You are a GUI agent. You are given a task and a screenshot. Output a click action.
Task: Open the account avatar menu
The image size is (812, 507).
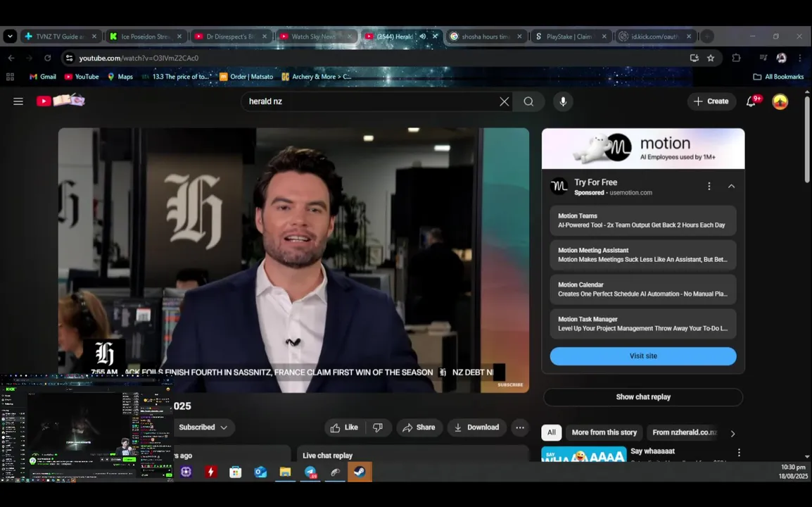click(780, 101)
